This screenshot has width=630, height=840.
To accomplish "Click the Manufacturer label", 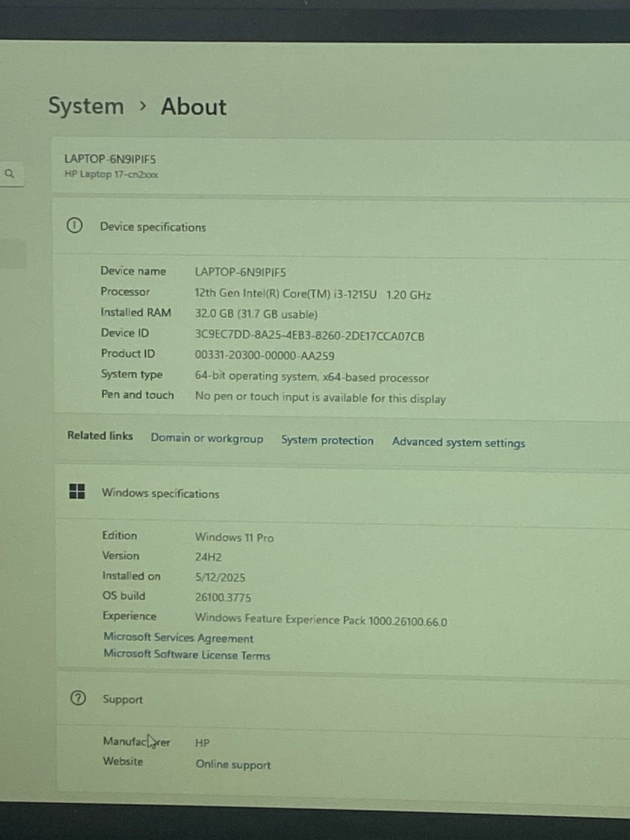I will (136, 741).
